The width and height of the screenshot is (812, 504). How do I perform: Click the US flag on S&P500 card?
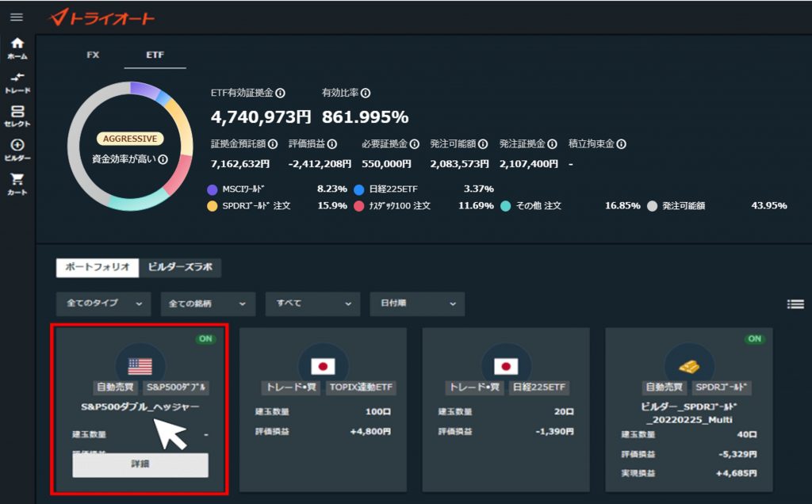(x=140, y=366)
